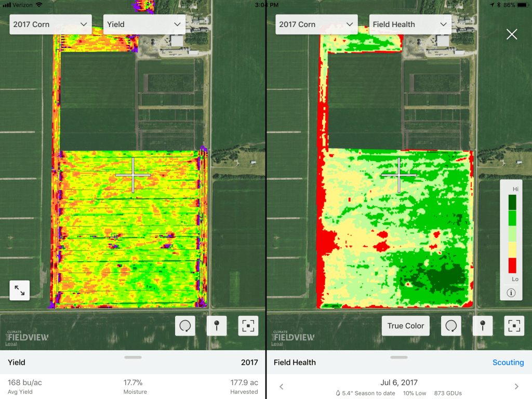
Task: Tap the Yield panel drag handle
Action: point(133,357)
